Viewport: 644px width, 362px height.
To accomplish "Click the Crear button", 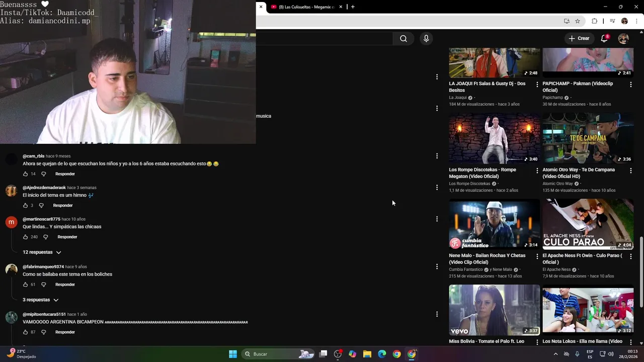I will 579,39.
